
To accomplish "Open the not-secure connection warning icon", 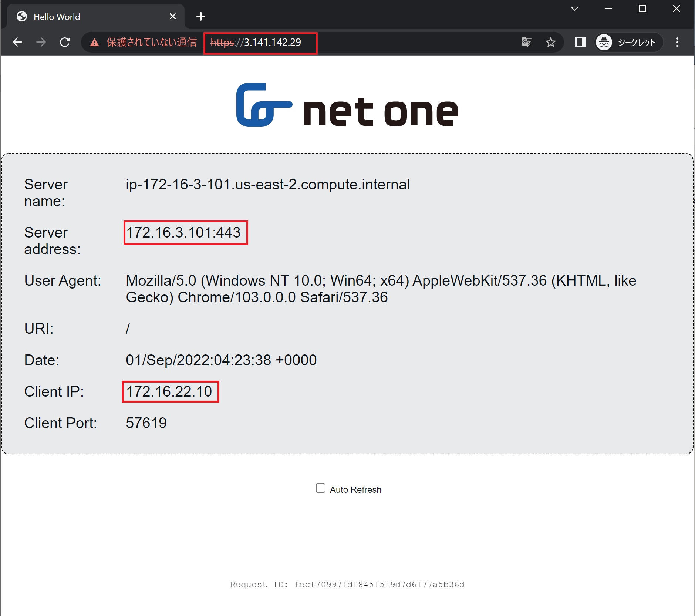I will 95,43.
